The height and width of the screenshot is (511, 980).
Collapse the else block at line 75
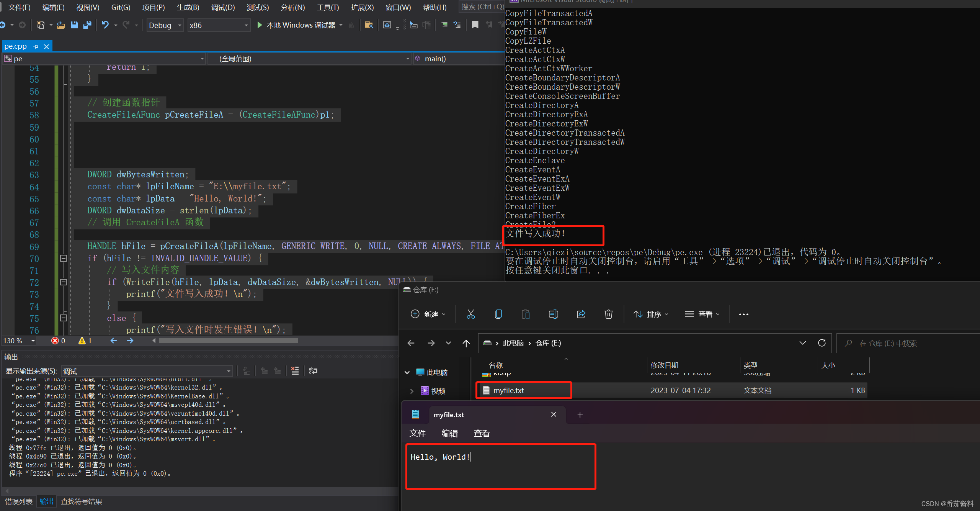point(64,318)
